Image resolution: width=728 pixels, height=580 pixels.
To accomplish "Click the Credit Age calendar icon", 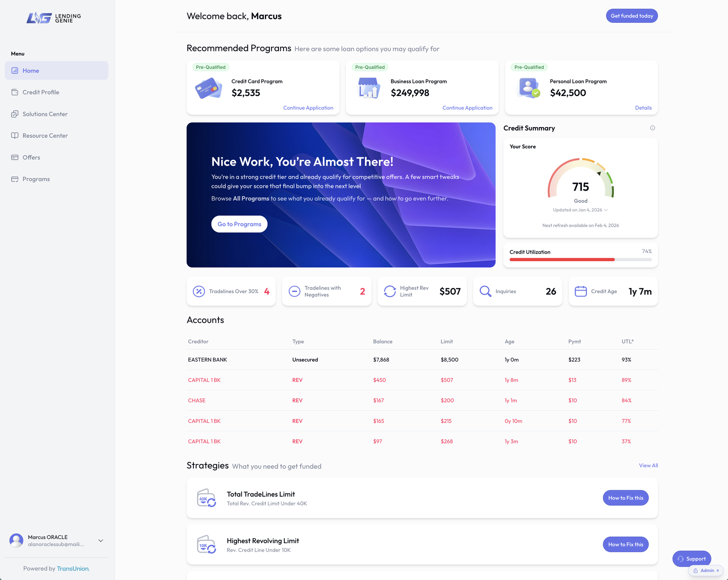I will (581, 291).
